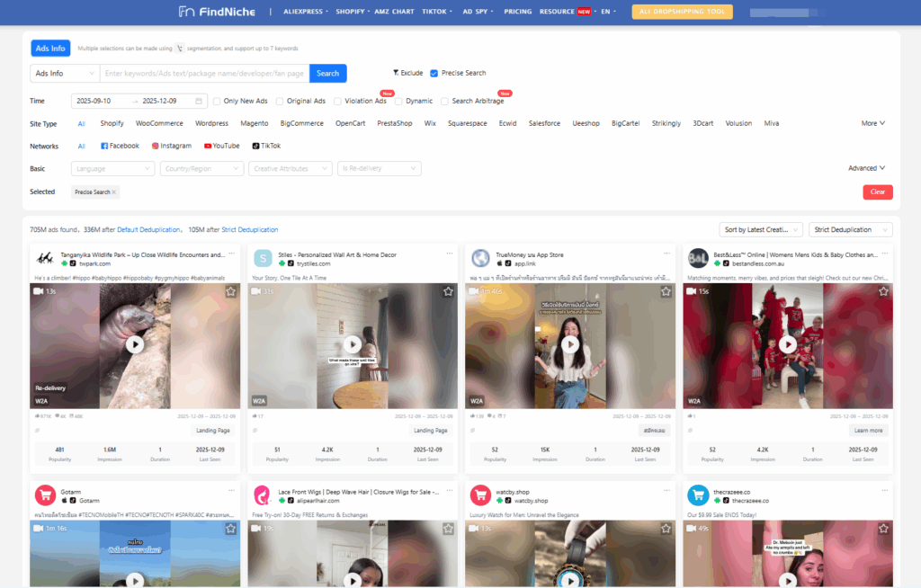Play the TrueMoney ad video

[570, 345]
